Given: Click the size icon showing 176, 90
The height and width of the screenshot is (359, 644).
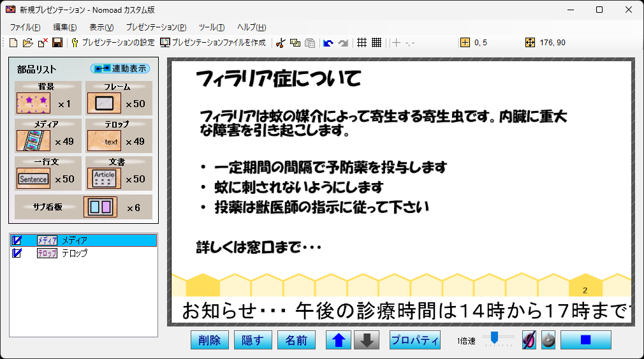Looking at the screenshot, I should click(531, 43).
